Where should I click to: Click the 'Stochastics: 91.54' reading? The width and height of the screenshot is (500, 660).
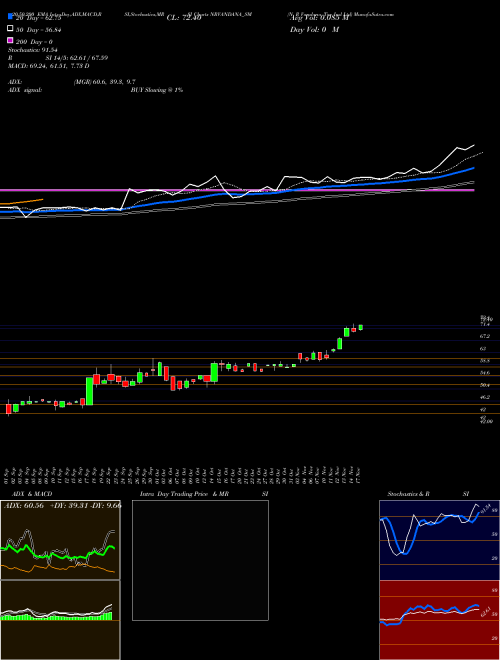point(32,50)
